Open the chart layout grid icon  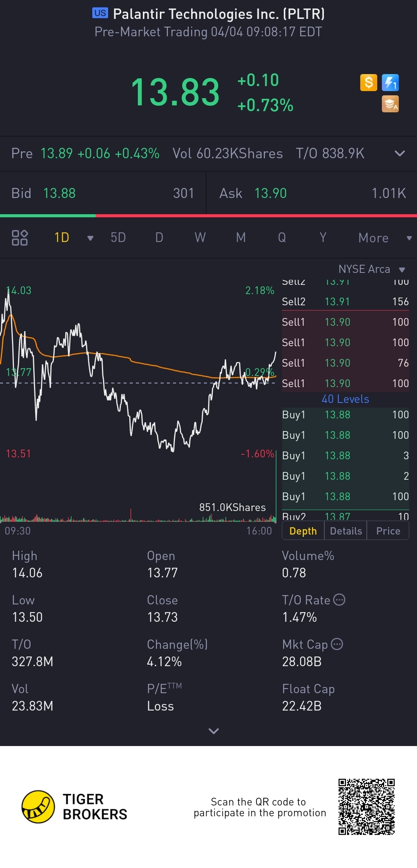20,238
